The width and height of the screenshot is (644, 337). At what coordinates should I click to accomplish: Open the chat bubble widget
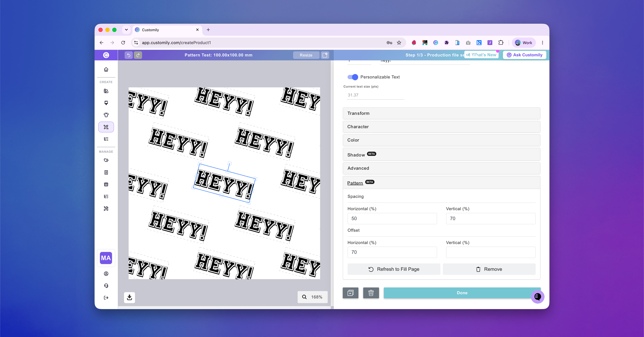click(538, 297)
